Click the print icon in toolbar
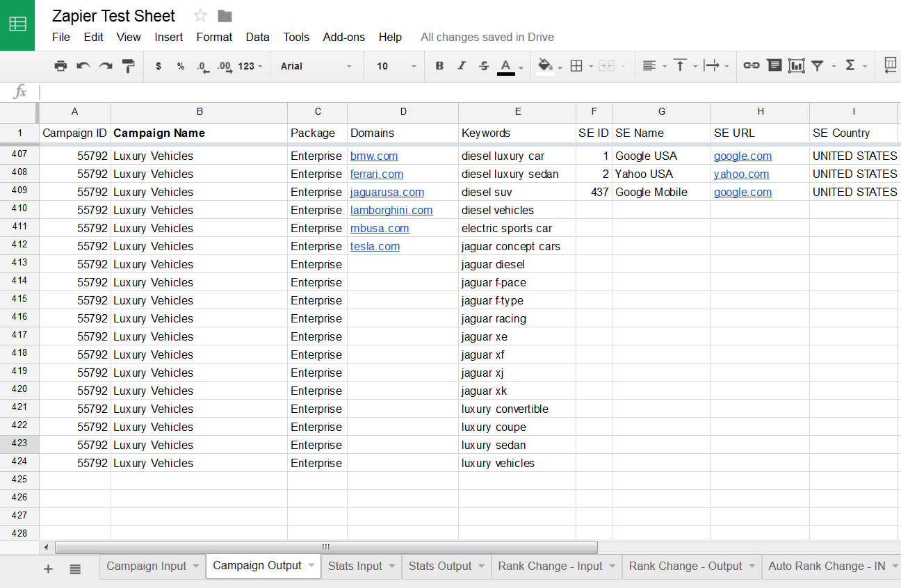 (x=60, y=66)
